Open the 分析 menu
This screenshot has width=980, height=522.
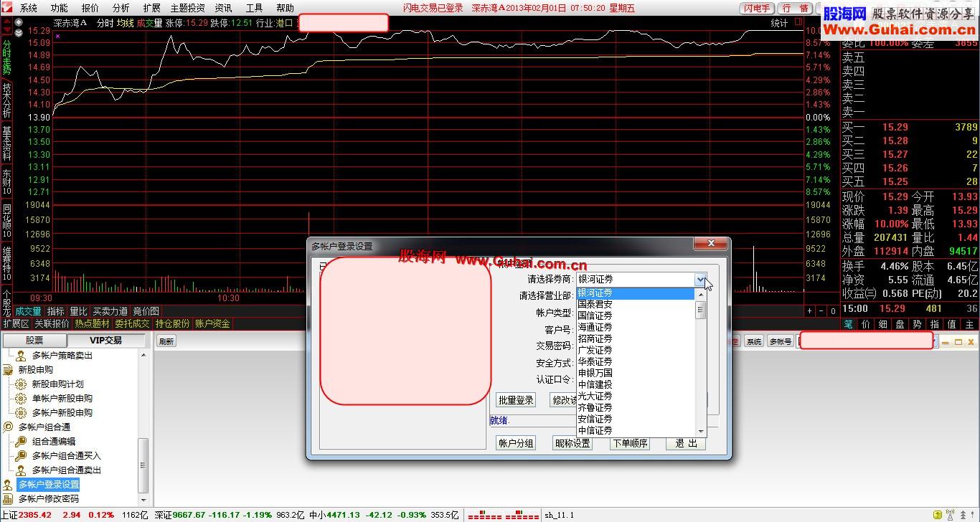point(121,8)
